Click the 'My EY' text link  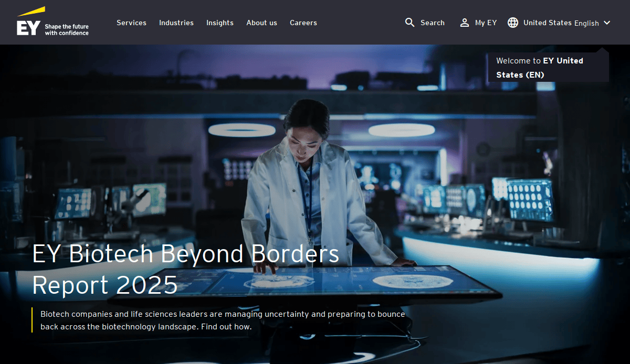click(x=486, y=23)
